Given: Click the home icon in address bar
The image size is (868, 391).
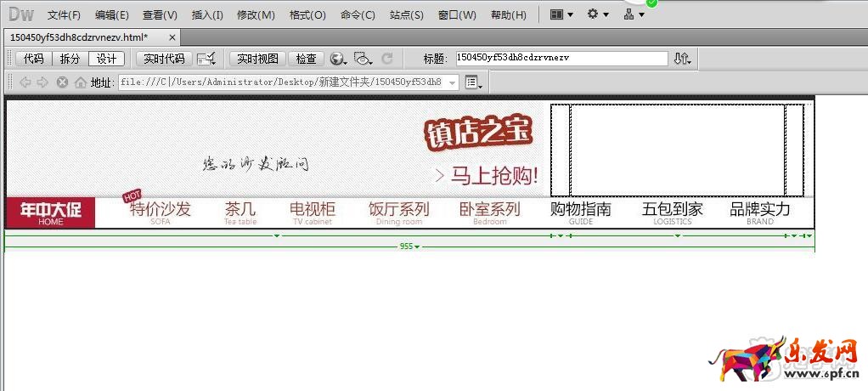Looking at the screenshot, I should click(80, 82).
